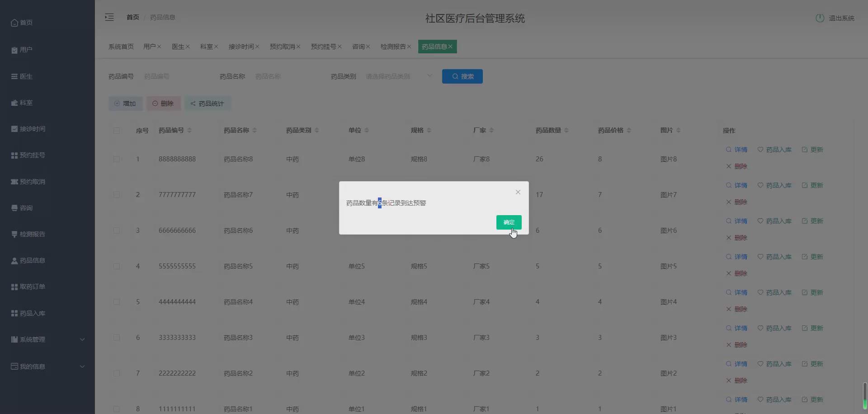Expand the 我的信息 menu

point(32,366)
